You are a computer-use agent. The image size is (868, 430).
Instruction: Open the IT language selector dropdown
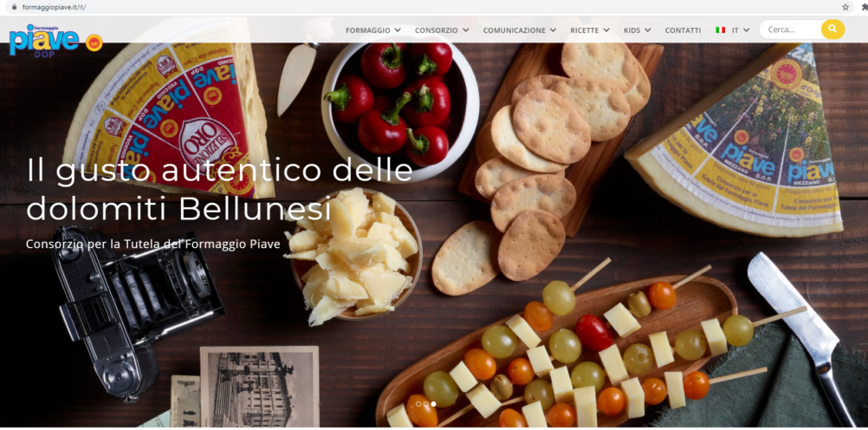741,30
